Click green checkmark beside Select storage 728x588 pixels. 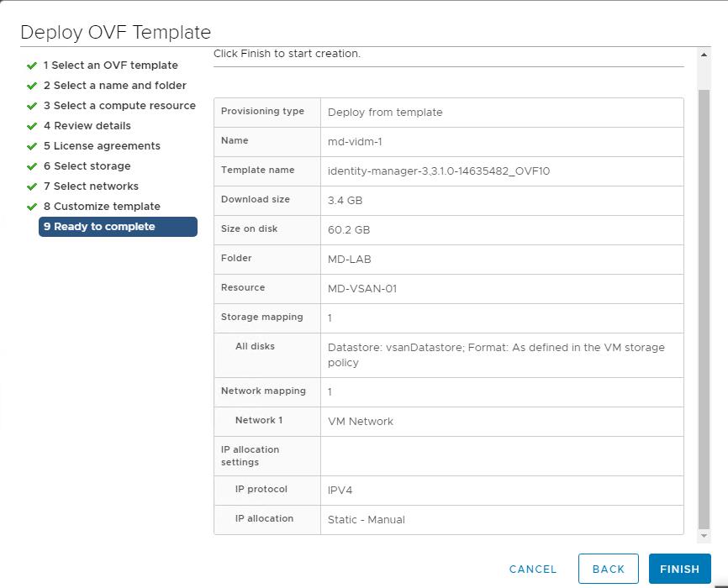[x=32, y=166]
